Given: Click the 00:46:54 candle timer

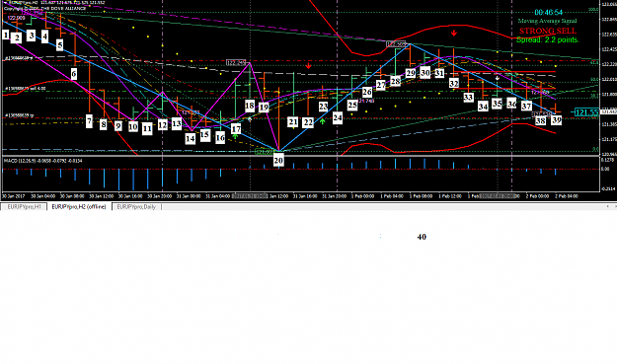Looking at the screenshot, I should tap(549, 13).
